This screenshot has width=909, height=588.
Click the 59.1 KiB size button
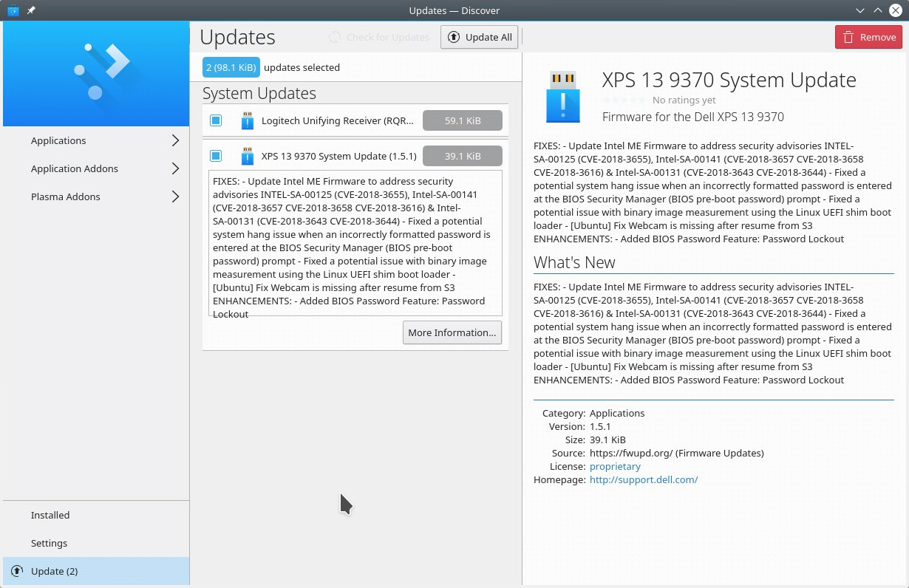[x=463, y=120]
